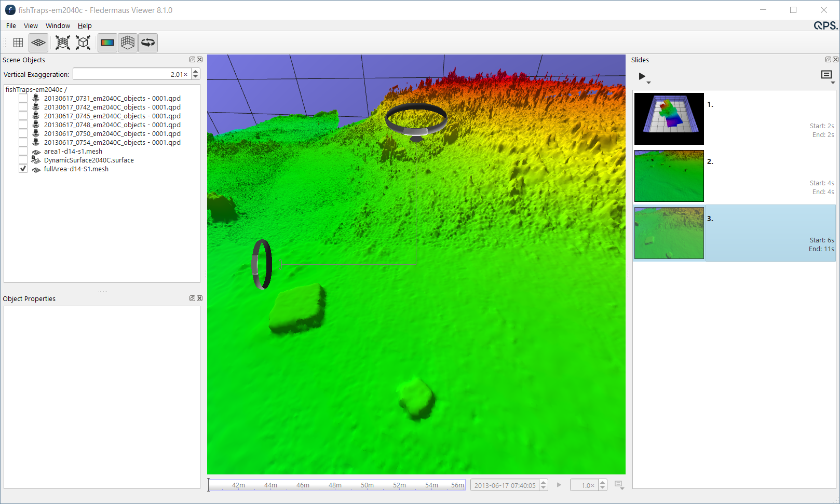The width and height of the screenshot is (840, 504).
Task: Check the area1-d14-s1.mesh checkbox
Action: pos(23,152)
